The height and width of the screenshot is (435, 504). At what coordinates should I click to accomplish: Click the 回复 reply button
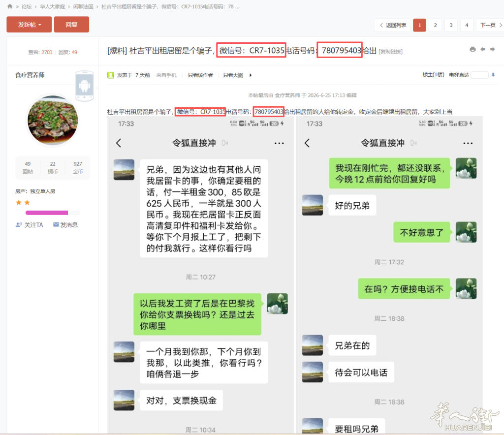[x=71, y=25]
